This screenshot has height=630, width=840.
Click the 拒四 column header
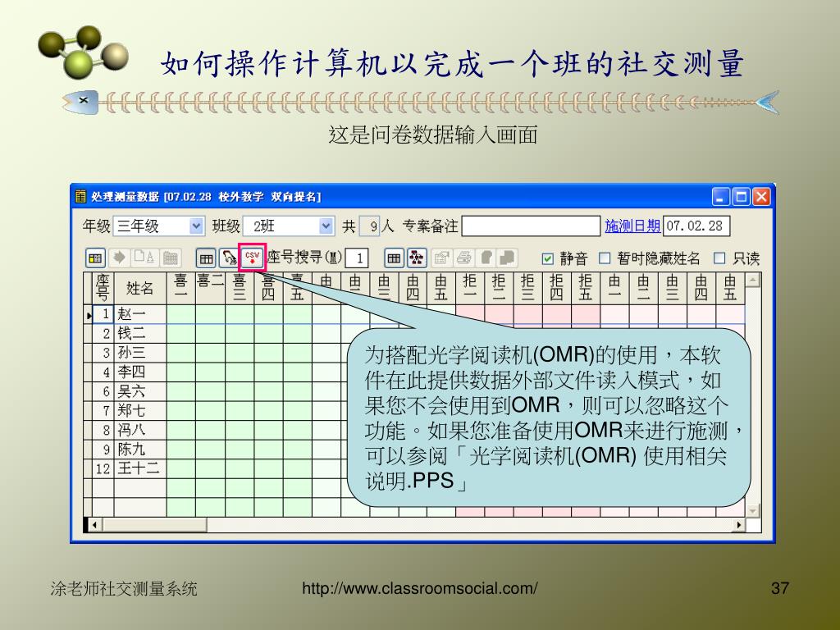[x=557, y=288]
